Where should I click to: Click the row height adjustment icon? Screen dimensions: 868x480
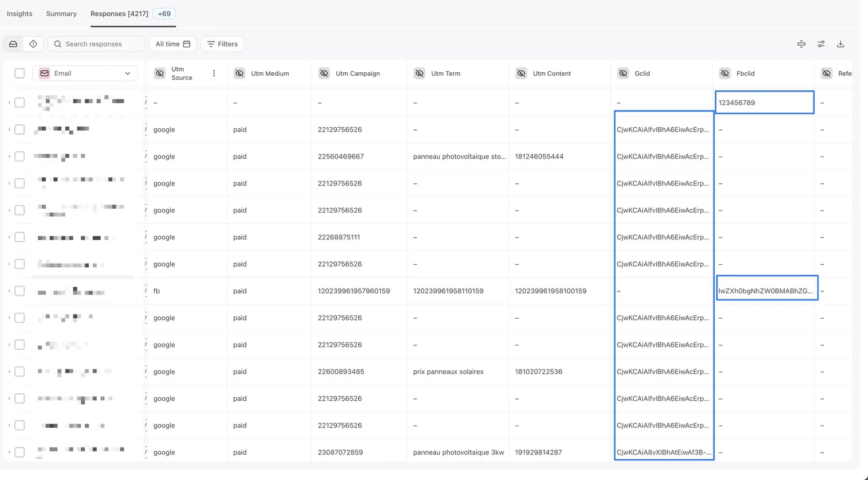pyautogui.click(x=801, y=43)
